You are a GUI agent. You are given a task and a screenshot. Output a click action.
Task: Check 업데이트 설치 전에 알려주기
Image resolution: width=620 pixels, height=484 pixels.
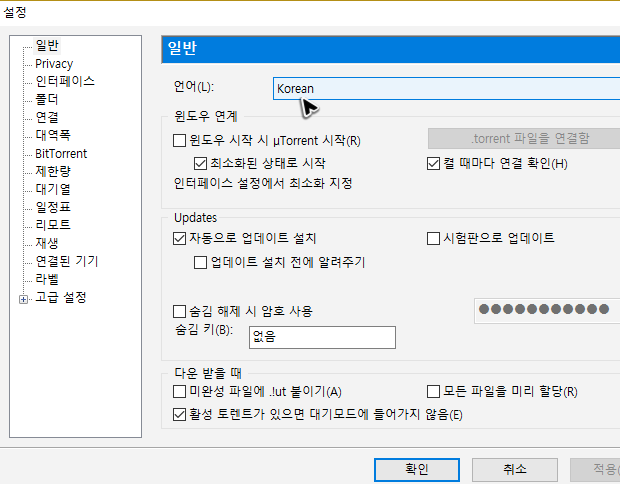(x=200, y=262)
